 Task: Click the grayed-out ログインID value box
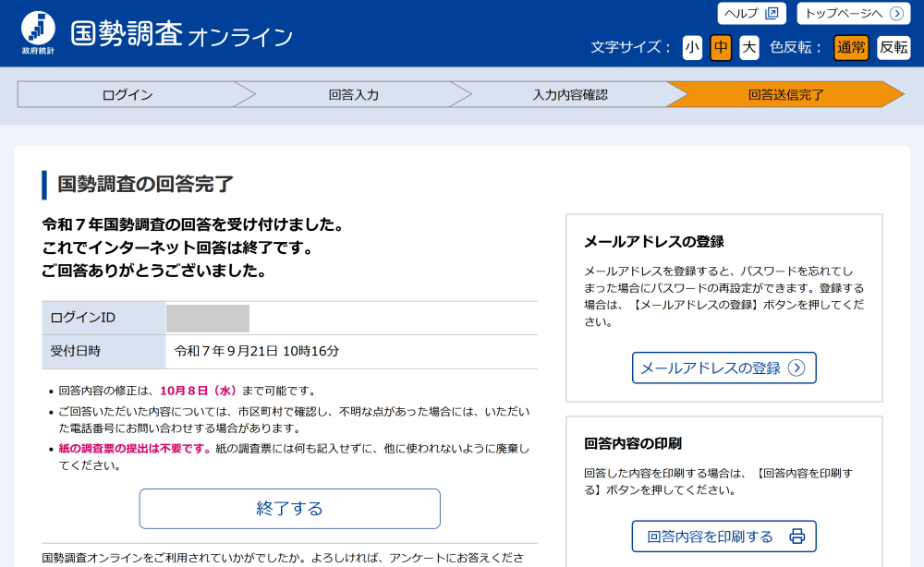[208, 319]
